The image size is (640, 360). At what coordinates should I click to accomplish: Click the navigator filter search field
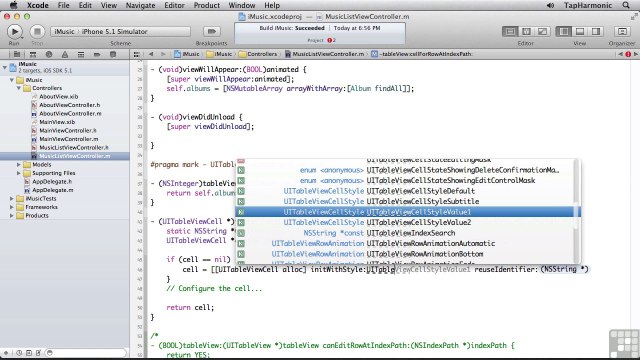(86, 353)
